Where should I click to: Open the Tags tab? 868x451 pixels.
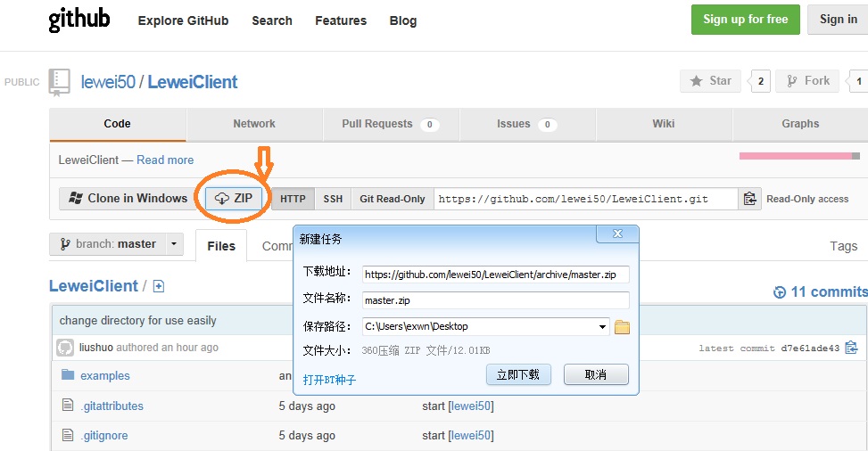[x=844, y=246]
